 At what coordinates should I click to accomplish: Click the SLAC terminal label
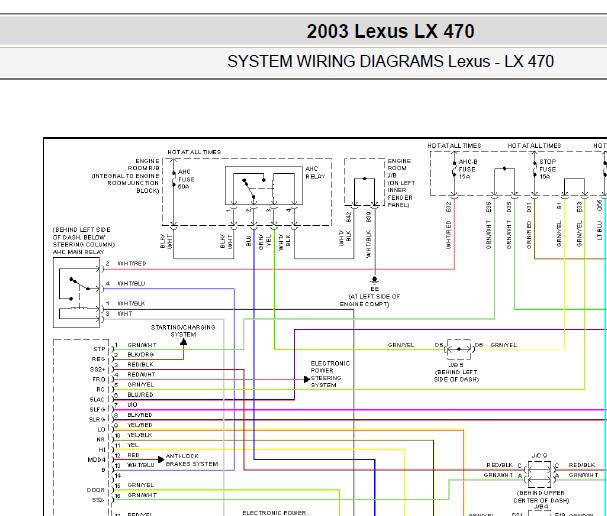[x=97, y=399]
